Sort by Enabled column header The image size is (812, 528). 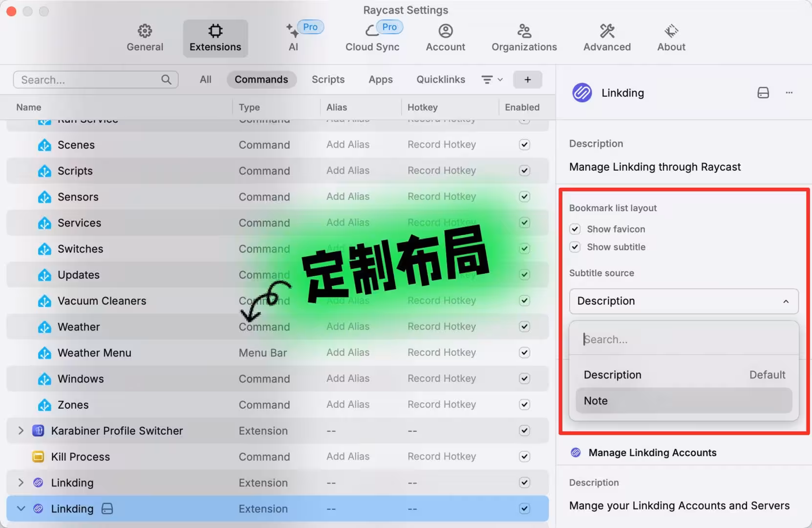522,107
